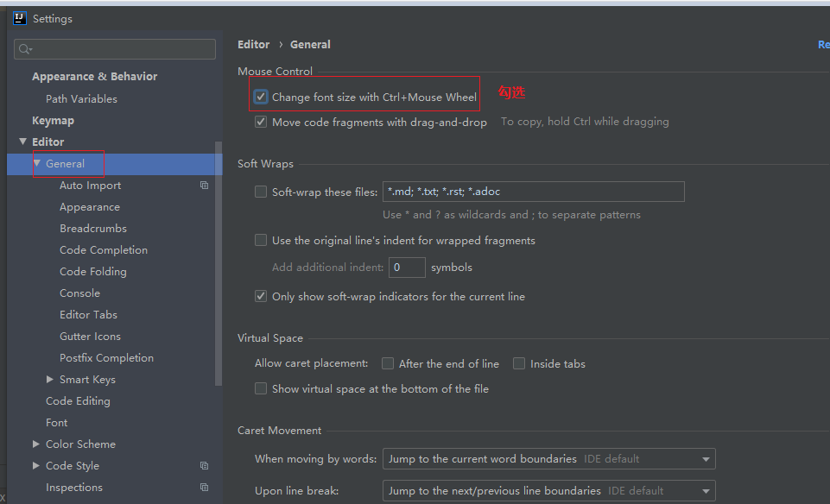Select "Appearance" in the settings tree
This screenshot has height=504, width=830.
pos(89,206)
